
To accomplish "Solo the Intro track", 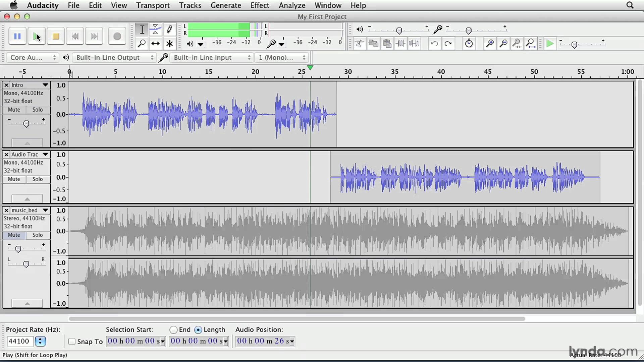I will pos(38,110).
